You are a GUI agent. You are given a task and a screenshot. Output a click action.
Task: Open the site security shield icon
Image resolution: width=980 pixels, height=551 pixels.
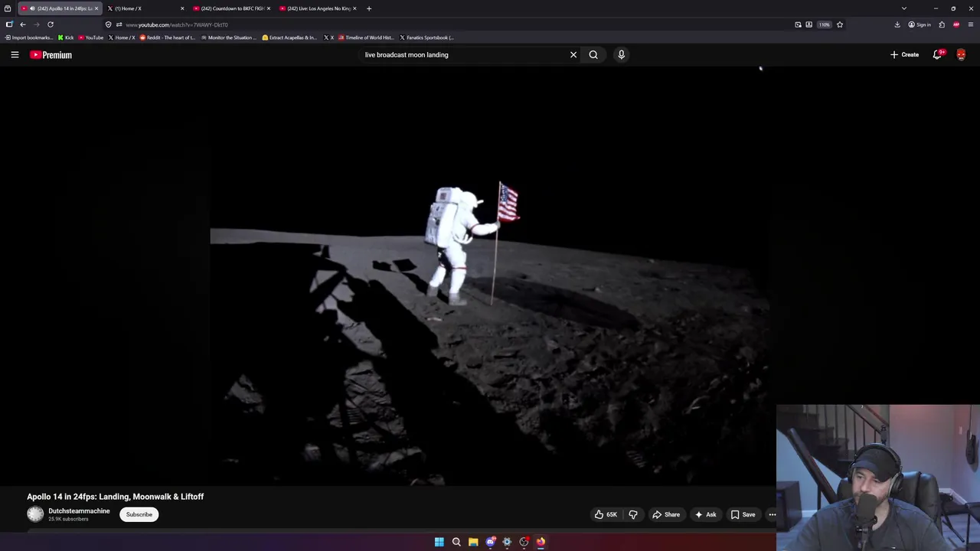click(x=108, y=24)
